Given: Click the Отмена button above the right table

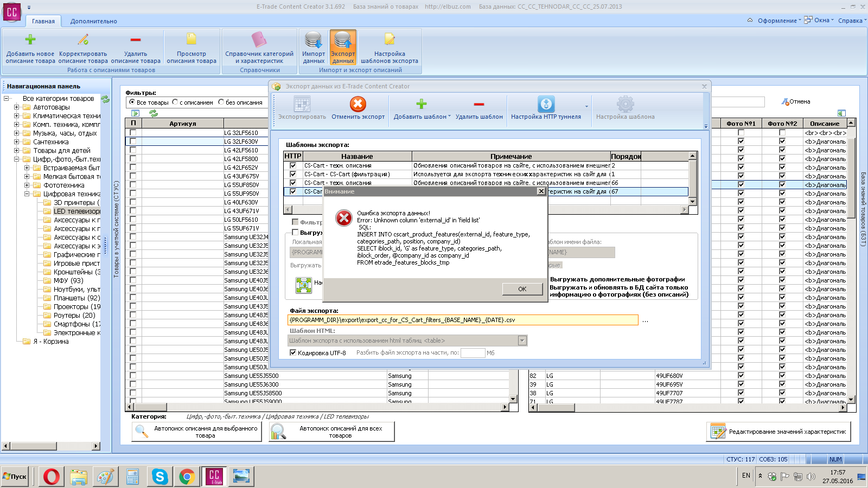Looking at the screenshot, I should tap(796, 101).
